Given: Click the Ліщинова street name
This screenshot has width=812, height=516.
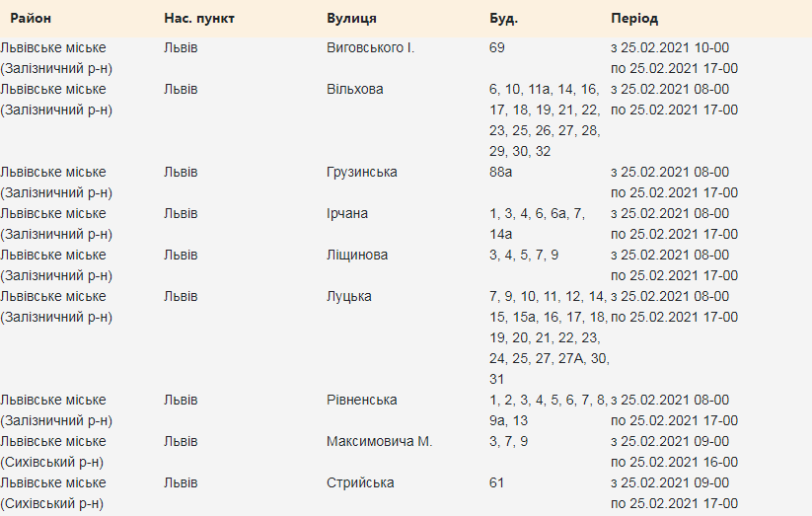Looking at the screenshot, I should click(x=357, y=255).
